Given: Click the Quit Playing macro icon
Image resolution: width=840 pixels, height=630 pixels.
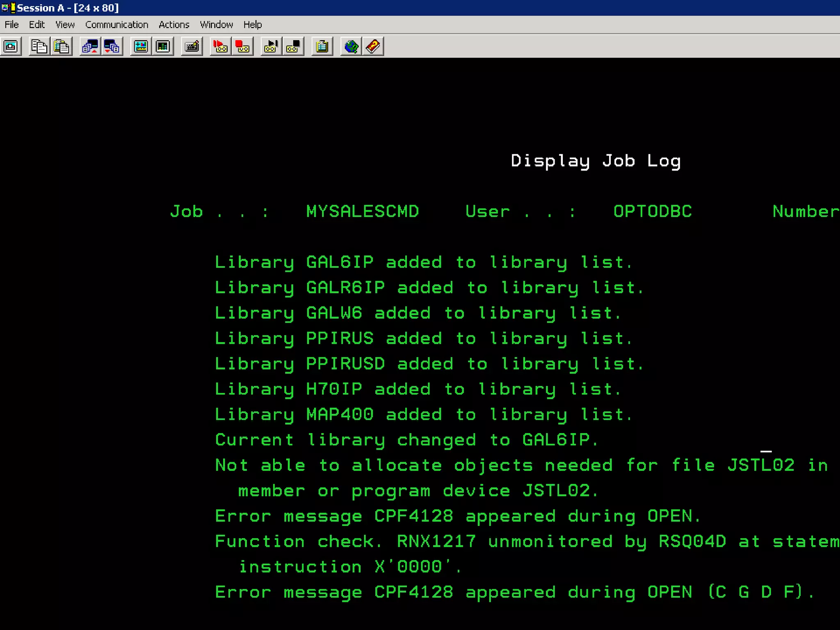Looking at the screenshot, I should 293,46.
